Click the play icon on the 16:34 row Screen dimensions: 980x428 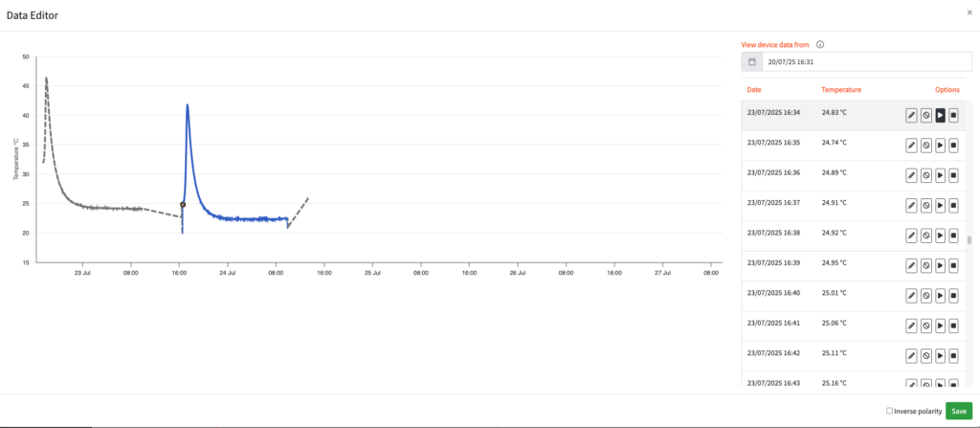click(940, 115)
